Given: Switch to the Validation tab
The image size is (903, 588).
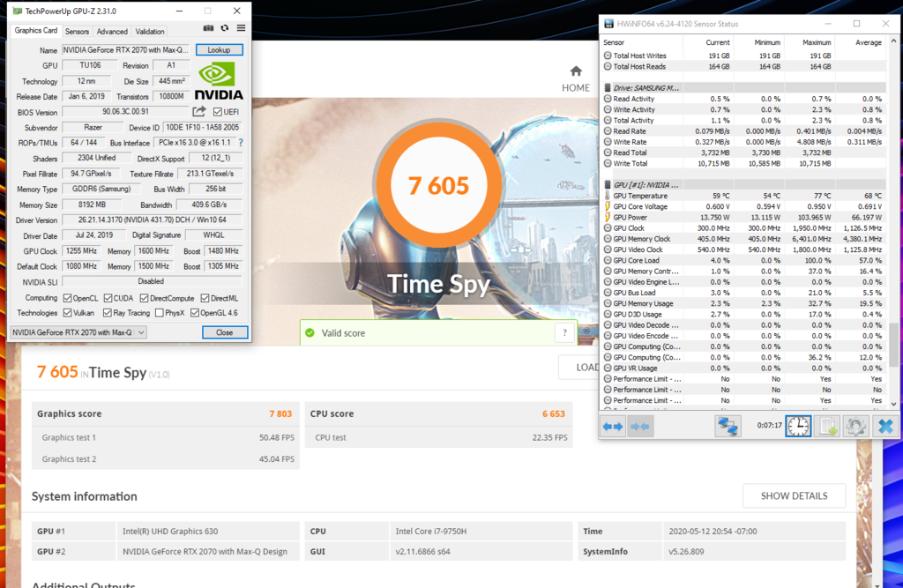Looking at the screenshot, I should coord(150,32).
